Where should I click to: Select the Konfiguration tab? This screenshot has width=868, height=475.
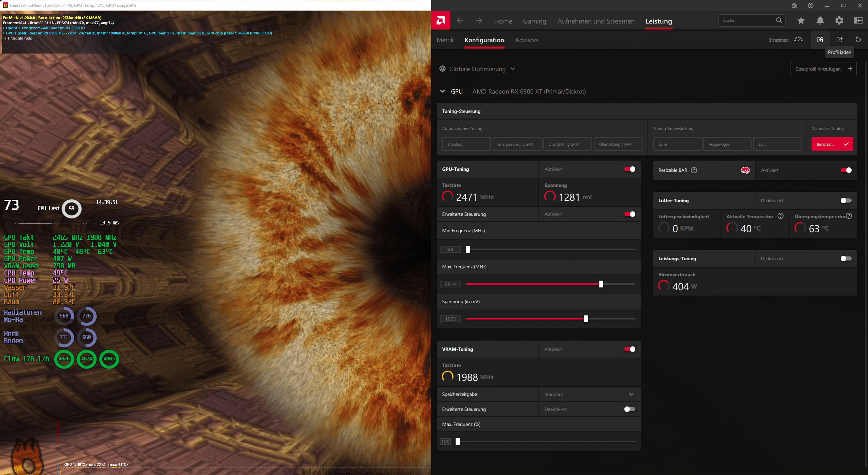pyautogui.click(x=484, y=40)
